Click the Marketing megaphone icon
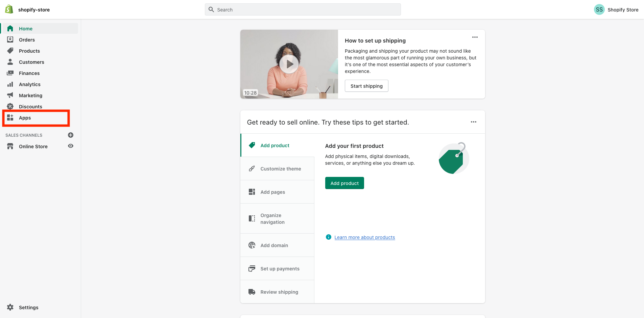Image resolution: width=644 pixels, height=318 pixels. 10,95
